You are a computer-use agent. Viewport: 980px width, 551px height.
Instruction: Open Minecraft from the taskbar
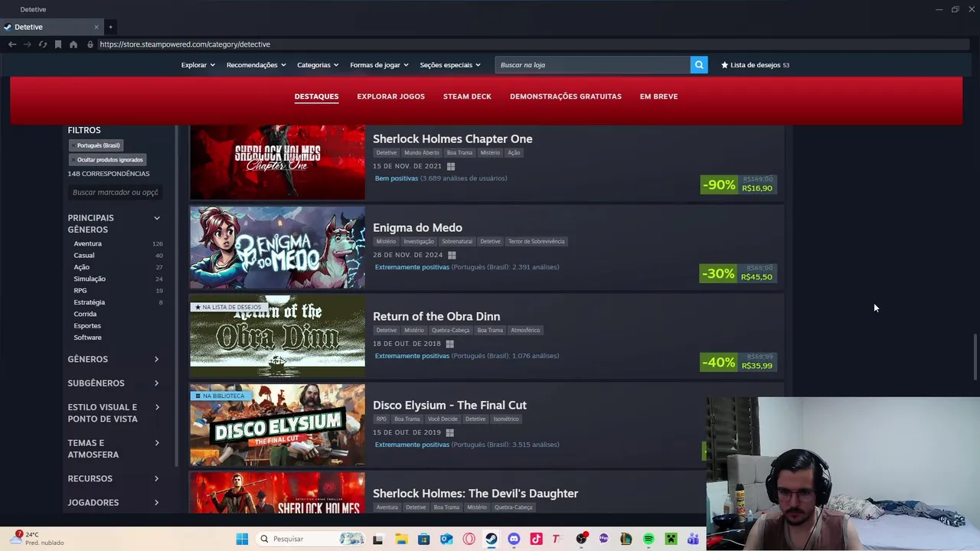click(671, 539)
